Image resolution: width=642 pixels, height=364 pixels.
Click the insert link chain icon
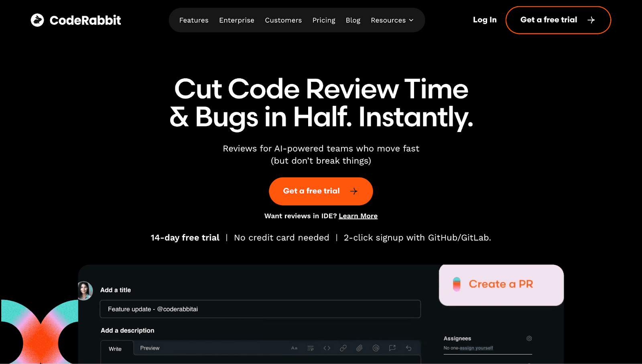point(343,348)
